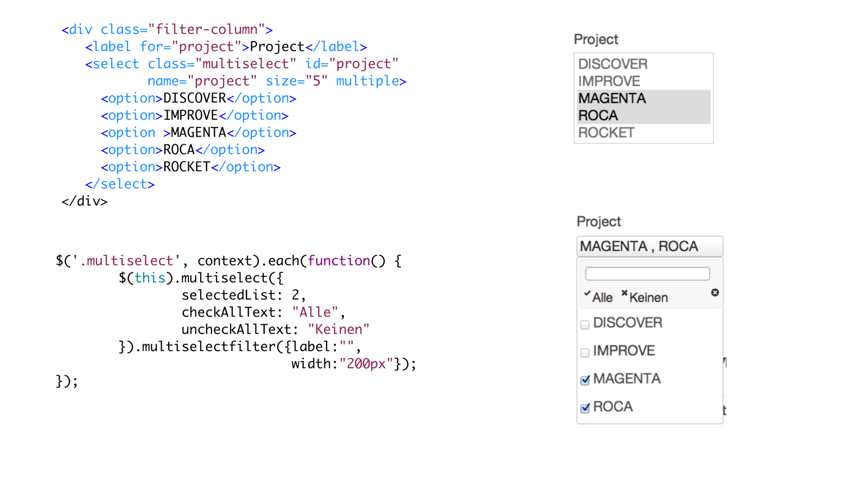Check the IMPROVE checkbox
The image size is (868, 488).
(x=585, y=353)
